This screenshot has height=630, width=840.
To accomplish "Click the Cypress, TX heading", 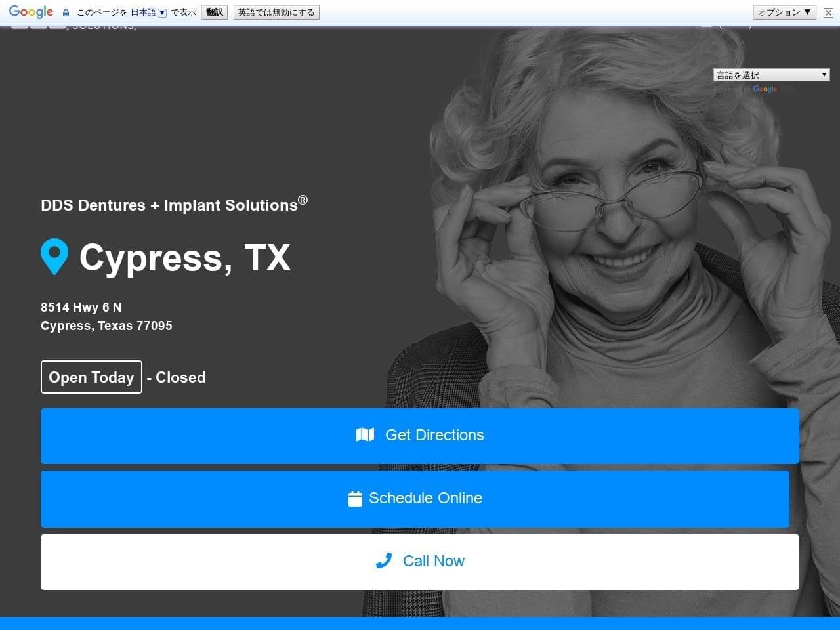I will click(184, 257).
